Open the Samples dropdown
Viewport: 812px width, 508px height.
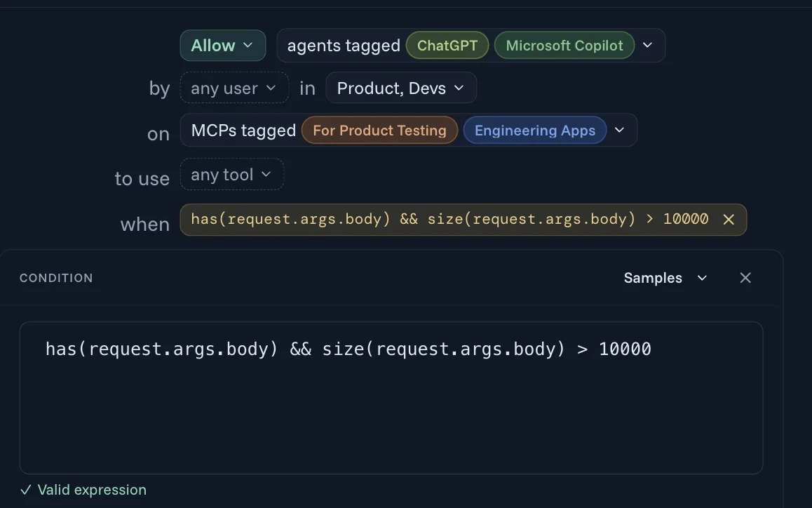click(665, 278)
